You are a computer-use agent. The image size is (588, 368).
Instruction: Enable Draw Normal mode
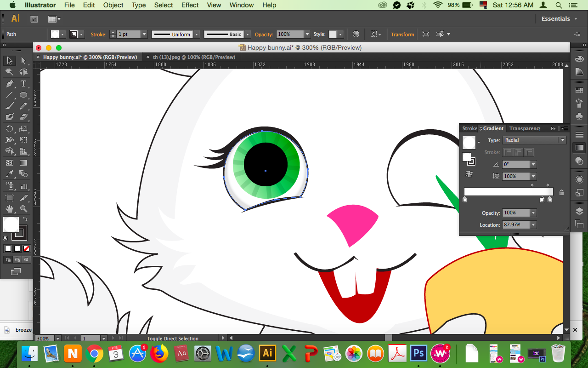(8, 260)
